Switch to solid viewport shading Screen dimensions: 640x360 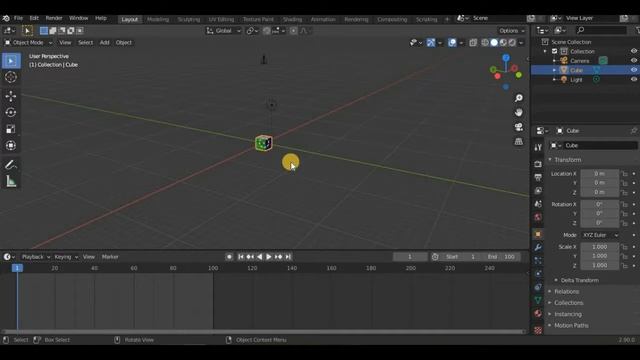(494, 42)
